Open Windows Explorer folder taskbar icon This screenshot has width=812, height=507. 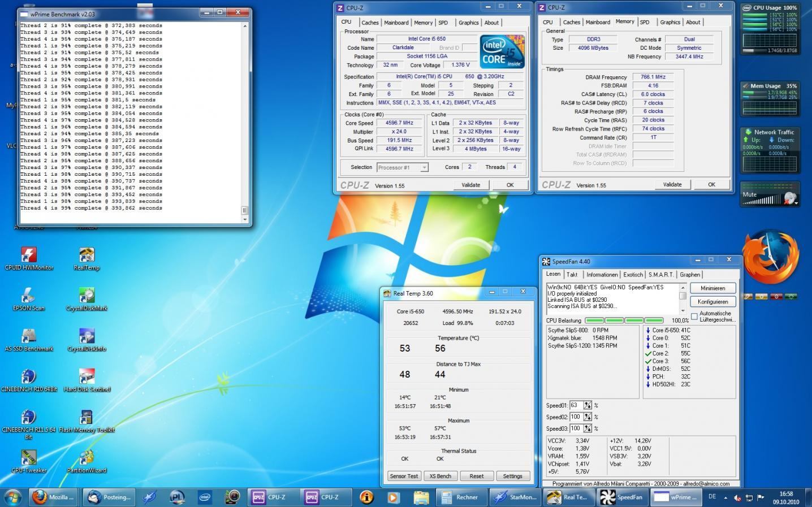tap(421, 497)
